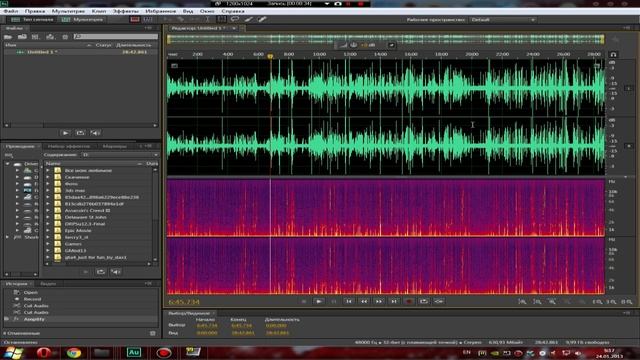The image size is (640, 360).
Task: Open the Справка menu
Action: [x=233, y=11]
